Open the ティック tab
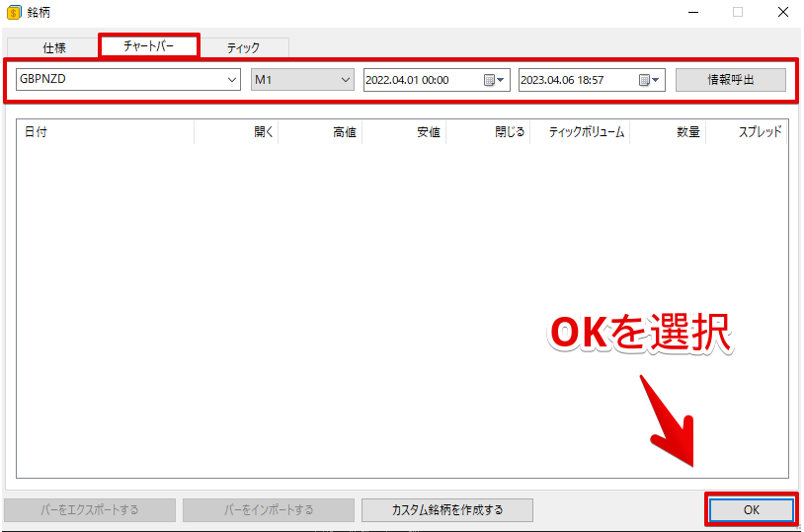Screen dimensions: 804x532 point(243,47)
